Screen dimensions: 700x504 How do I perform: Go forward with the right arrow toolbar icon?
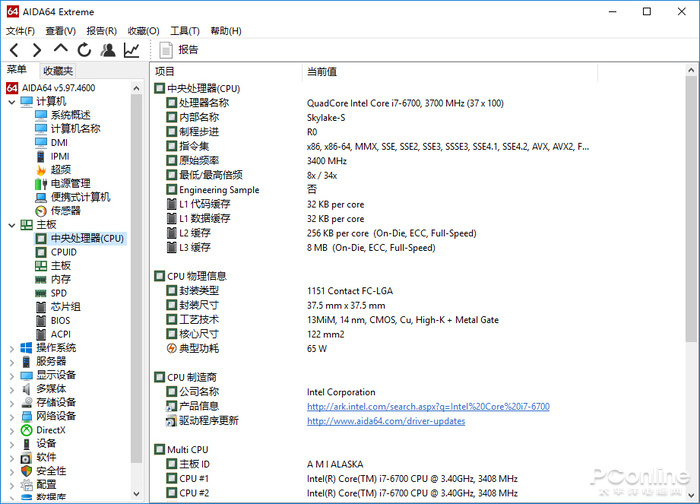click(37, 50)
